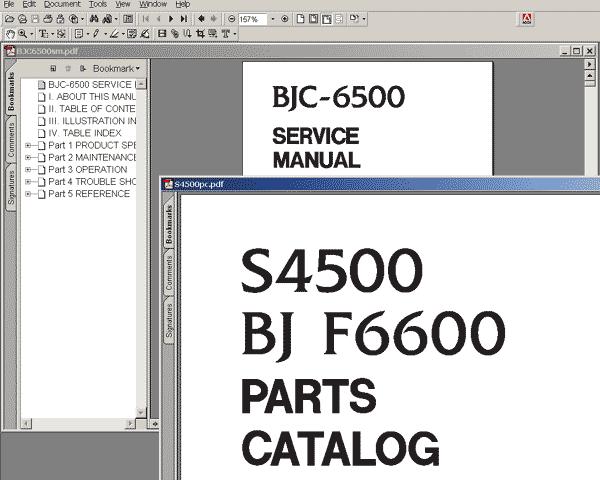
Task: Select the Crop tool
Action: click(200, 34)
